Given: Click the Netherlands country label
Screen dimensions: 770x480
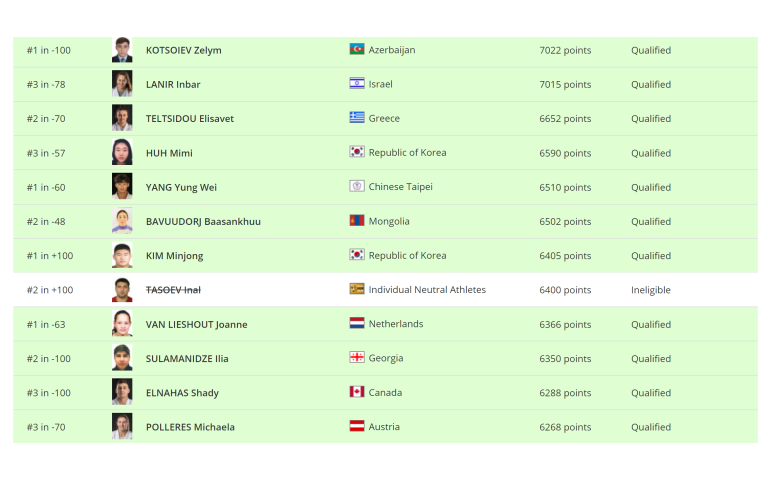Looking at the screenshot, I should 396,324.
